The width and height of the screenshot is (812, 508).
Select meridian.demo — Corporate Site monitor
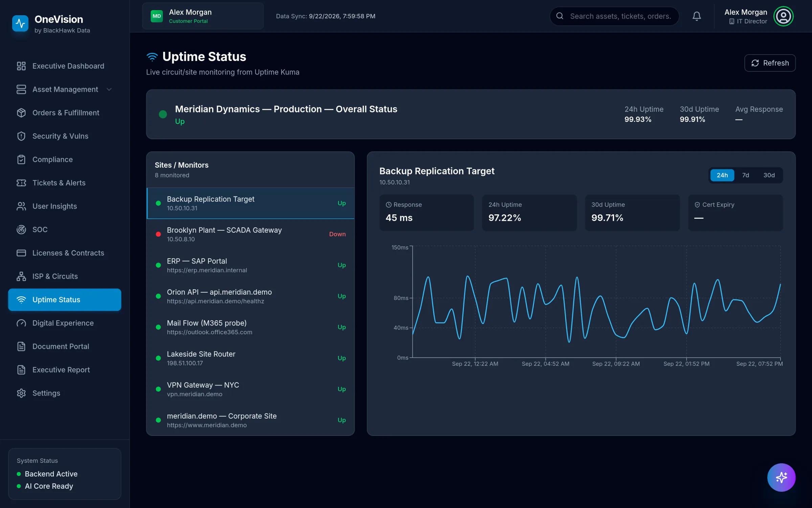click(x=250, y=420)
